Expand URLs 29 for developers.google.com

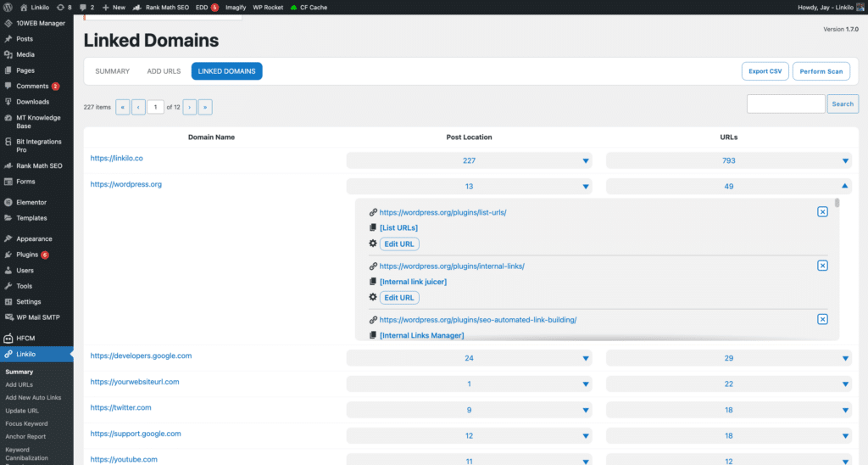pos(728,358)
